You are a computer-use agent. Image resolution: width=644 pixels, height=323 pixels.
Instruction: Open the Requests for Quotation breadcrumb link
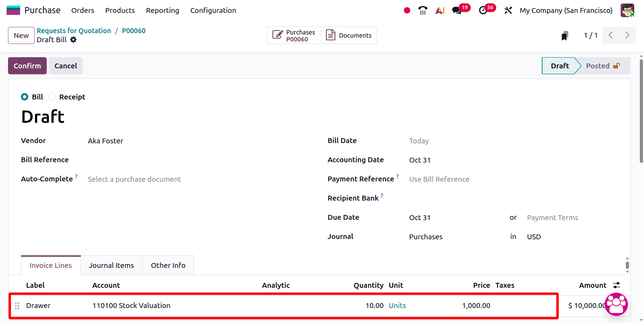74,31
